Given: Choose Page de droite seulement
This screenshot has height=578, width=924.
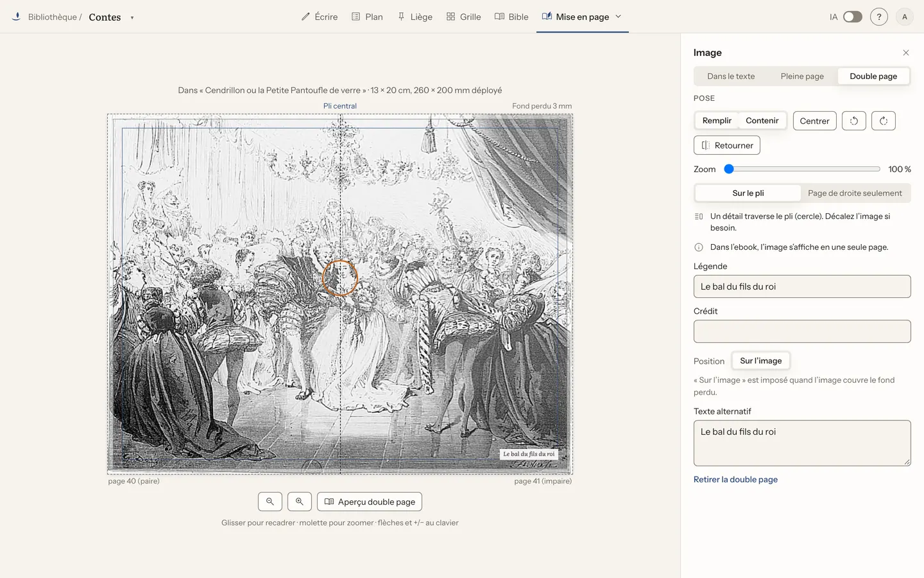Looking at the screenshot, I should pyautogui.click(x=855, y=193).
